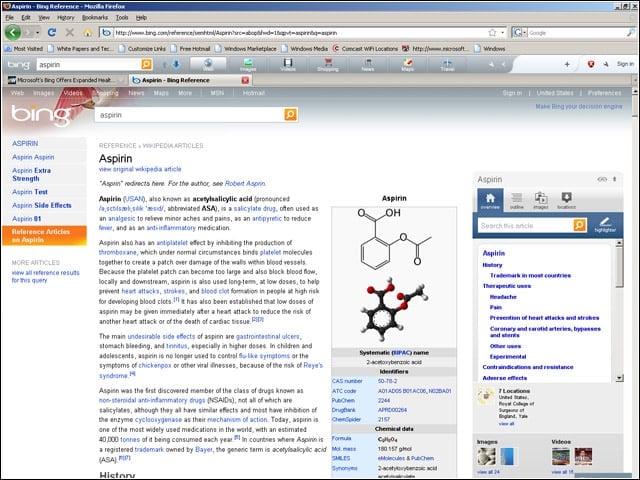Open the Robert Asprin link

click(x=245, y=183)
